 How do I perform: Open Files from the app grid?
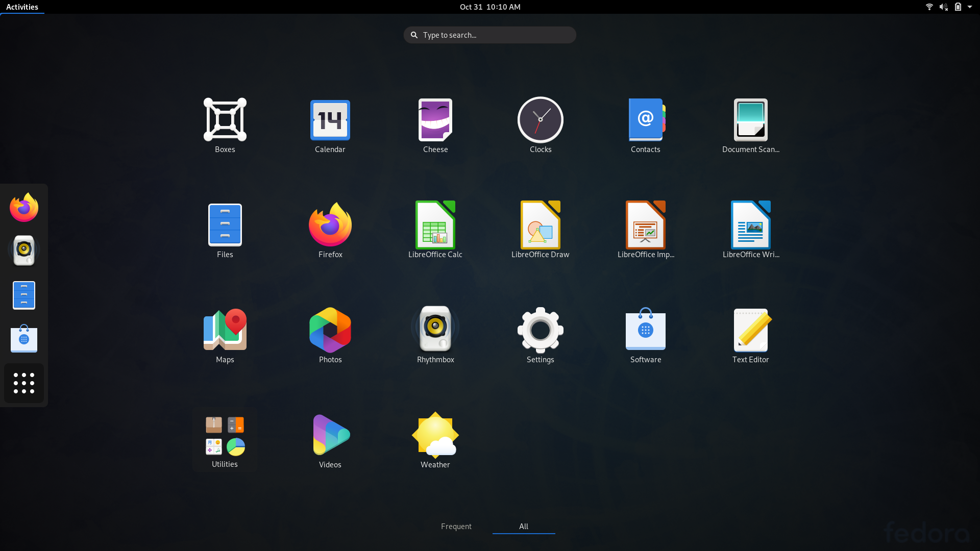(225, 231)
